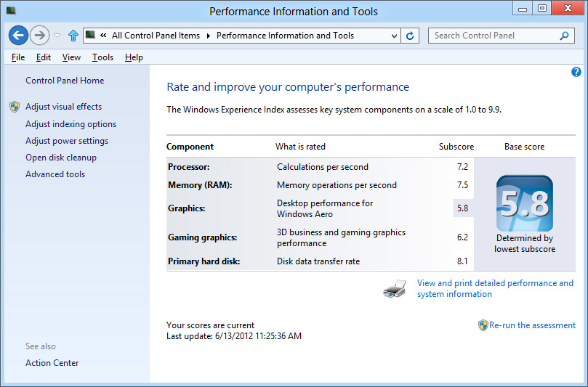The height and width of the screenshot is (387, 588).
Task: Select the Memory (RAM) row label
Action: (x=200, y=185)
